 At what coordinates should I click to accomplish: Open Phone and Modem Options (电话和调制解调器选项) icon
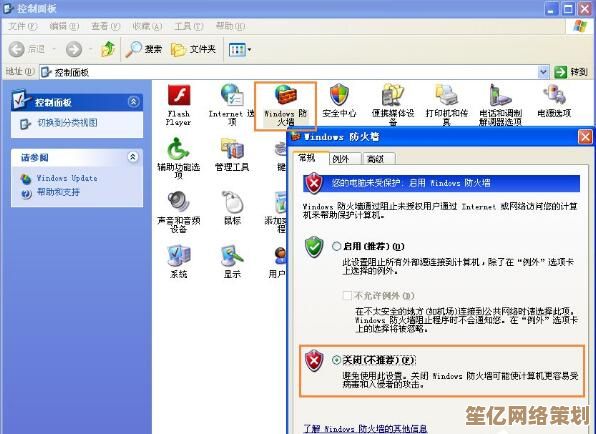[501, 105]
